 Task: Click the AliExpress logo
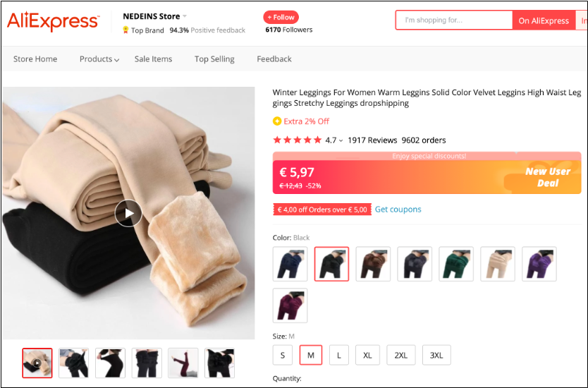(x=54, y=21)
